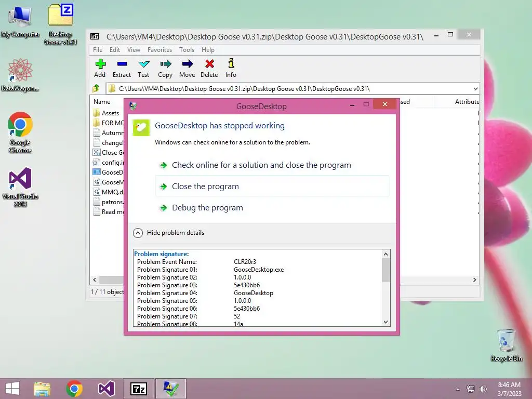Click the problem details scrollbar thumb
Viewport: 532px width, 399px height.
(x=385, y=270)
